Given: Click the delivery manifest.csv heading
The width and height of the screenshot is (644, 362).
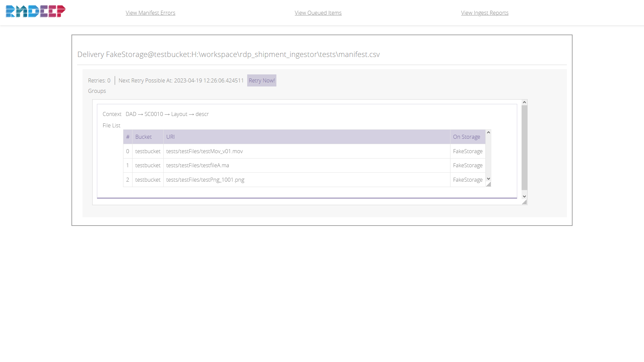Looking at the screenshot, I should pyautogui.click(x=228, y=55).
